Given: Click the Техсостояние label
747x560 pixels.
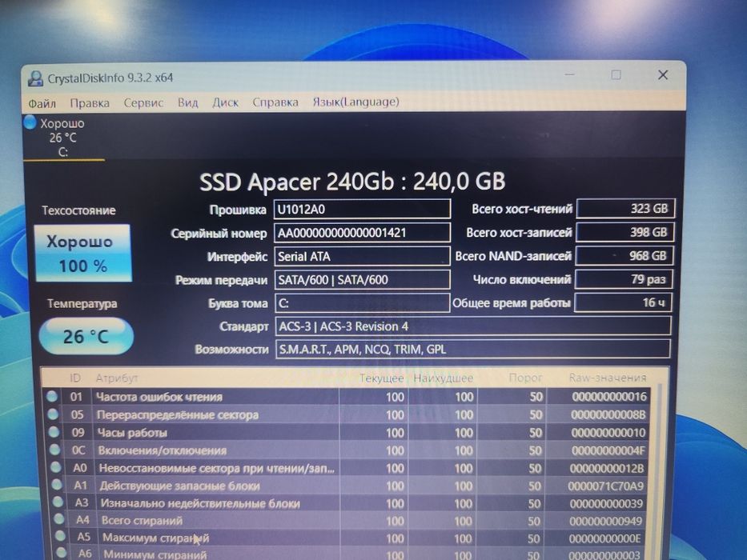Looking at the screenshot, I should tap(78, 210).
